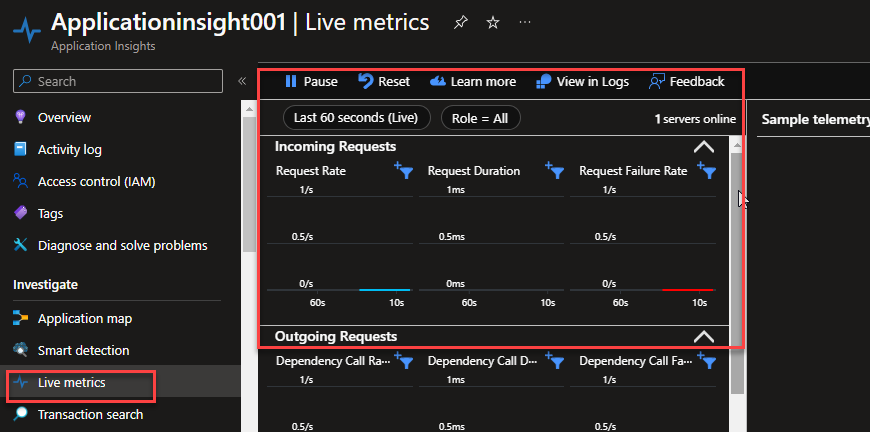This screenshot has width=870, height=432.
Task: Add filter to Dependency Call Rate chart
Action: (403, 361)
